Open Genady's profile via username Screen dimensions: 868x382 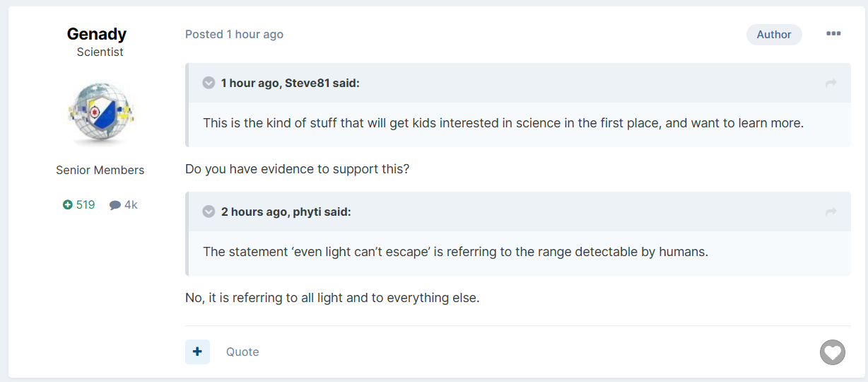(97, 34)
